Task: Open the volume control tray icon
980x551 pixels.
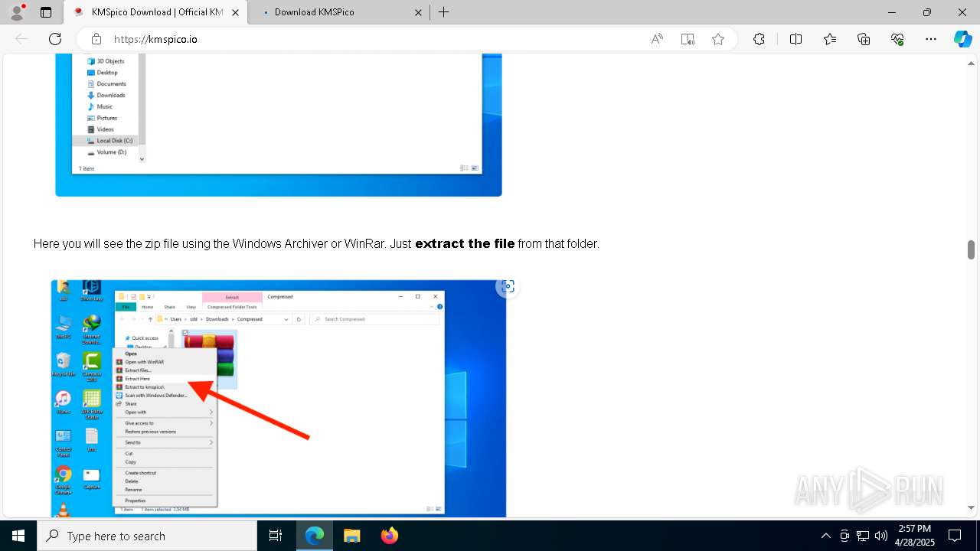Action: pyautogui.click(x=881, y=536)
